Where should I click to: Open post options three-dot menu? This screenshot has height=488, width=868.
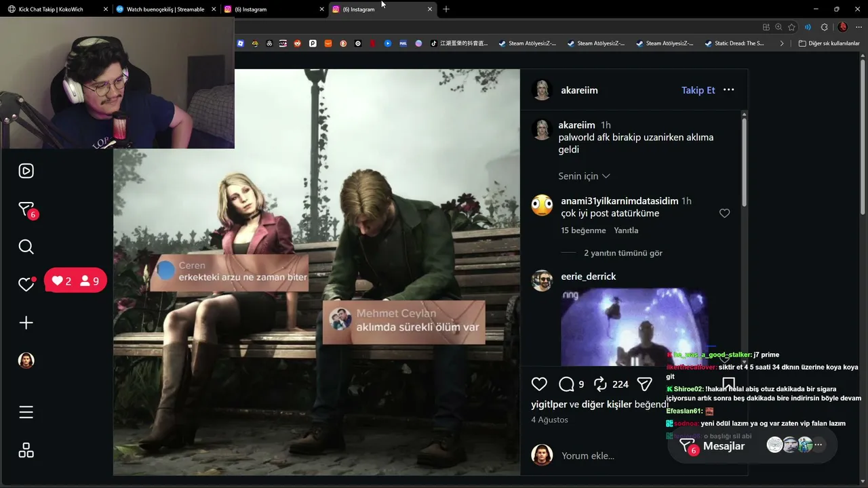[x=729, y=89]
